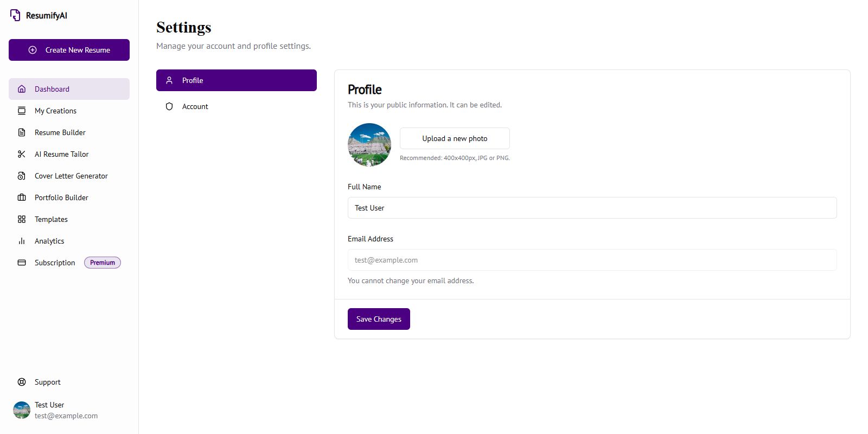The width and height of the screenshot is (868, 434).
Task: Click the Cover Letter Generator icon
Action: click(x=22, y=176)
